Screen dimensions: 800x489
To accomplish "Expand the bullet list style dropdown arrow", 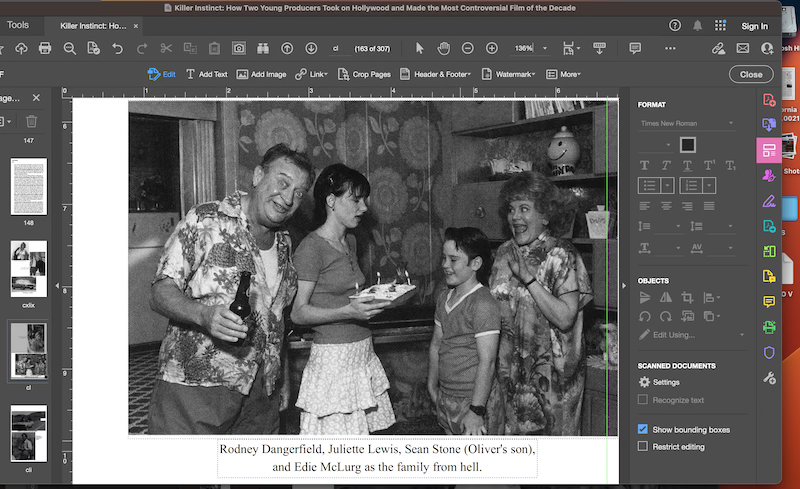I will tap(668, 185).
